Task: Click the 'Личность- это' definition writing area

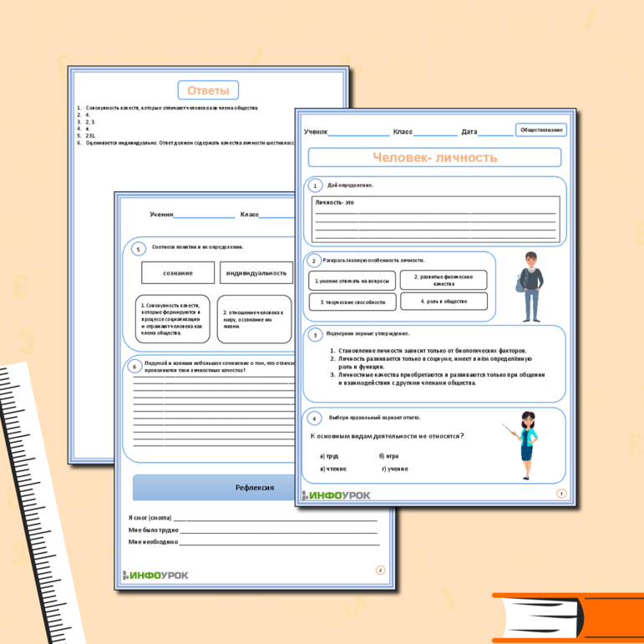Action: 434,221
